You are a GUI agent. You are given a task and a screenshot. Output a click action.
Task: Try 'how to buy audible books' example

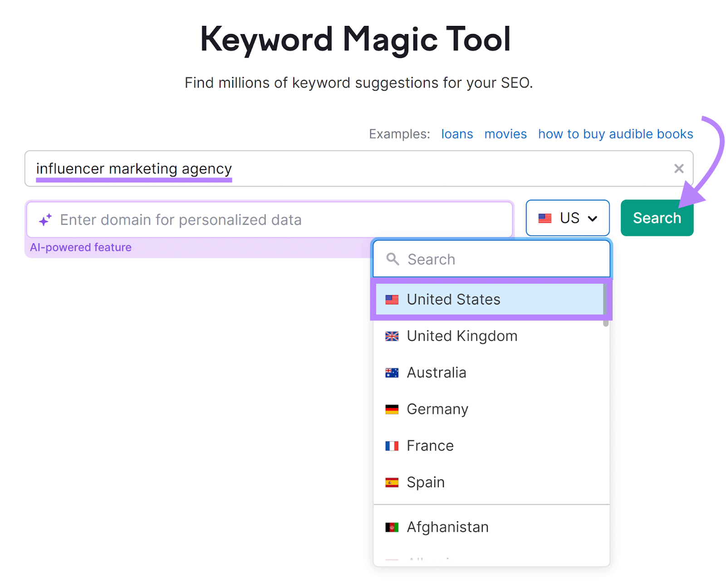[x=615, y=134]
